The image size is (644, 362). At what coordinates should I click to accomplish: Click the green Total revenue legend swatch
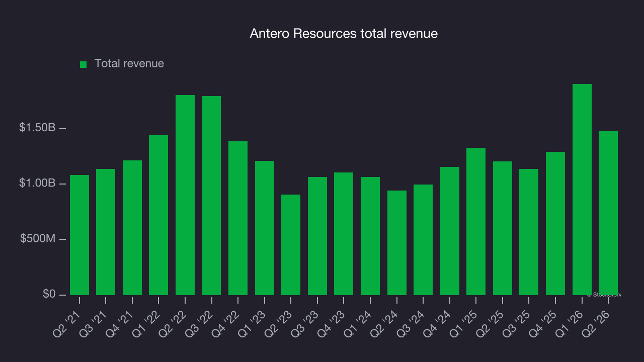tap(84, 64)
